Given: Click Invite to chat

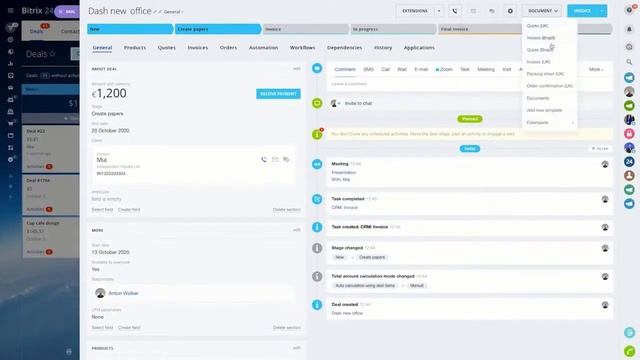Looking at the screenshot, I should [x=358, y=103].
